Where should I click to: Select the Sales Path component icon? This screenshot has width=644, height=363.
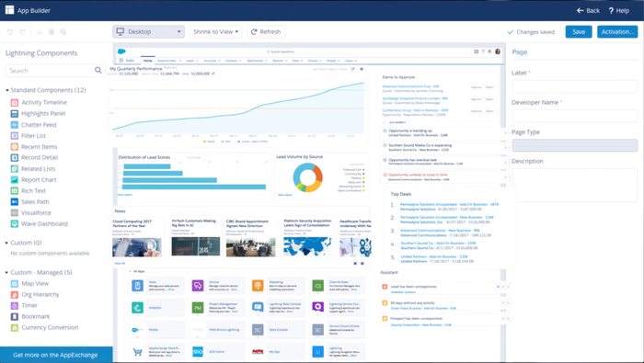(x=15, y=202)
